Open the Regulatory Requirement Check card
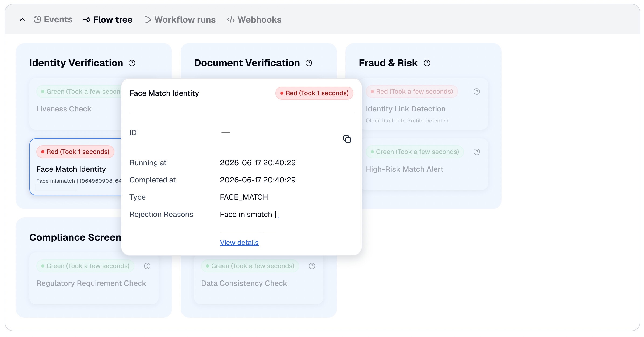The height and width of the screenshot is (337, 644). pos(94,279)
